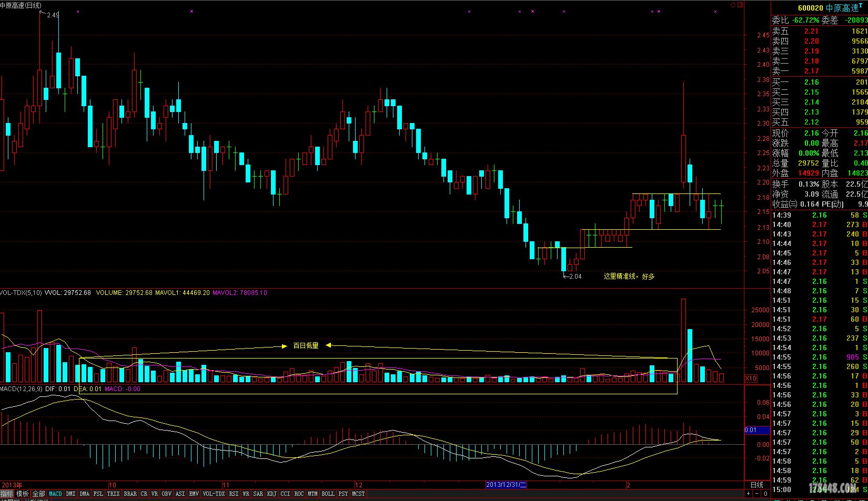Image resolution: width=868 pixels, height=501 pixels.
Task: Switch to the DMI indicator tab
Action: tap(70, 494)
